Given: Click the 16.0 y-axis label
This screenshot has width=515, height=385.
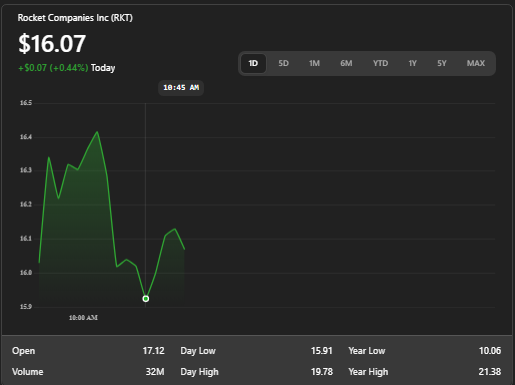Looking at the screenshot, I should 26,272.
